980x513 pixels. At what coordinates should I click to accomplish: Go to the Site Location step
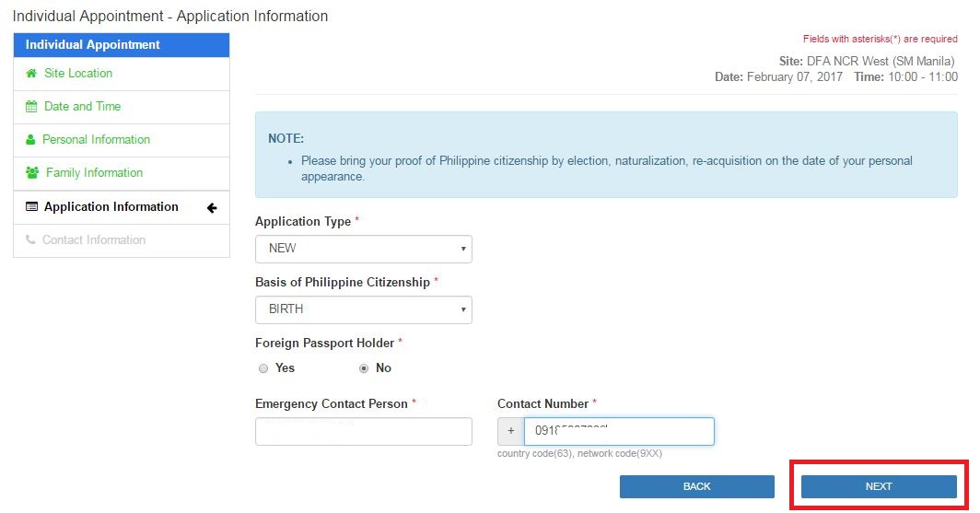tap(78, 74)
